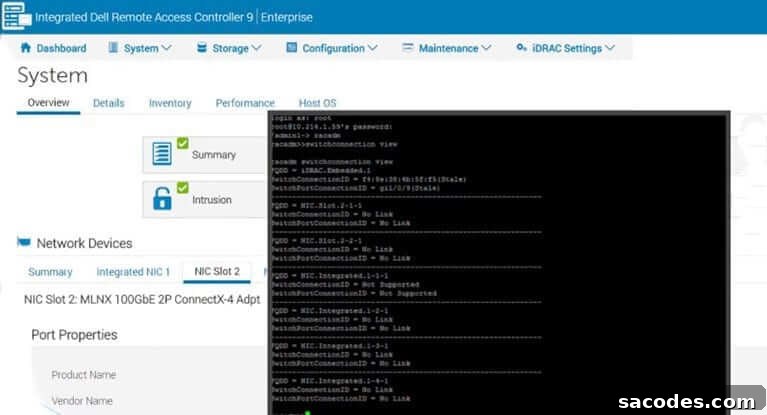Image resolution: width=767 pixels, height=415 pixels.
Task: Expand the System menu chevron
Action: click(166, 48)
